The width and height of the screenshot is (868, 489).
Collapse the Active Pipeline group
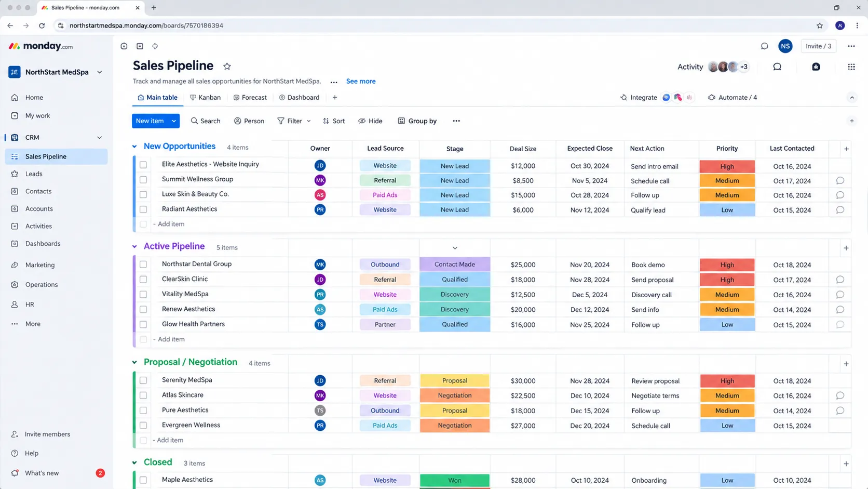click(134, 247)
